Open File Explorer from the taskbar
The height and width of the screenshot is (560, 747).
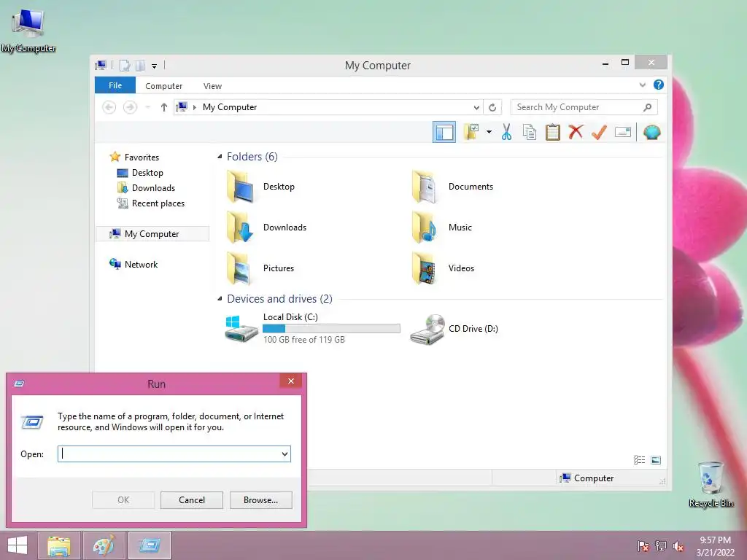pyautogui.click(x=59, y=545)
